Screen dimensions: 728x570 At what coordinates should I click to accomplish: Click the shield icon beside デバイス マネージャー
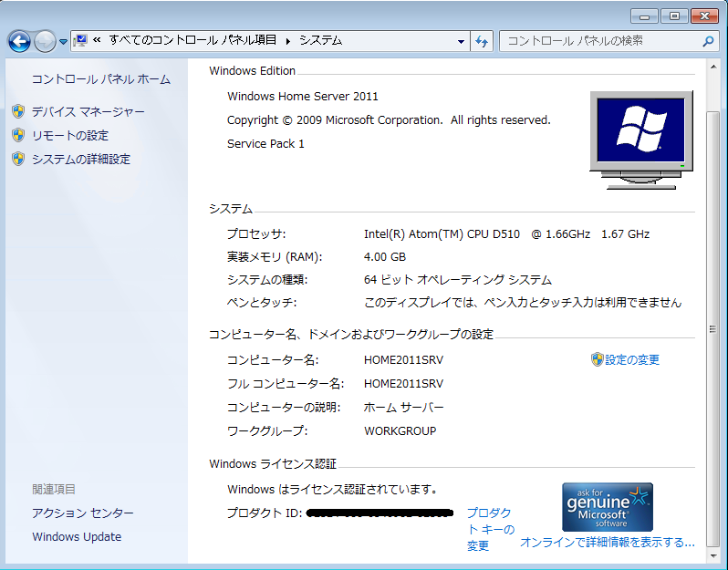click(17, 111)
